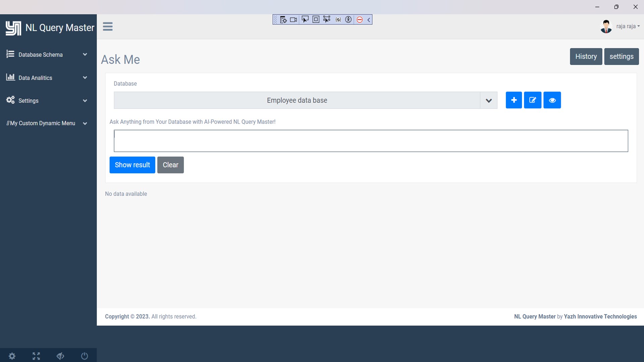Open the History button

[586, 56]
